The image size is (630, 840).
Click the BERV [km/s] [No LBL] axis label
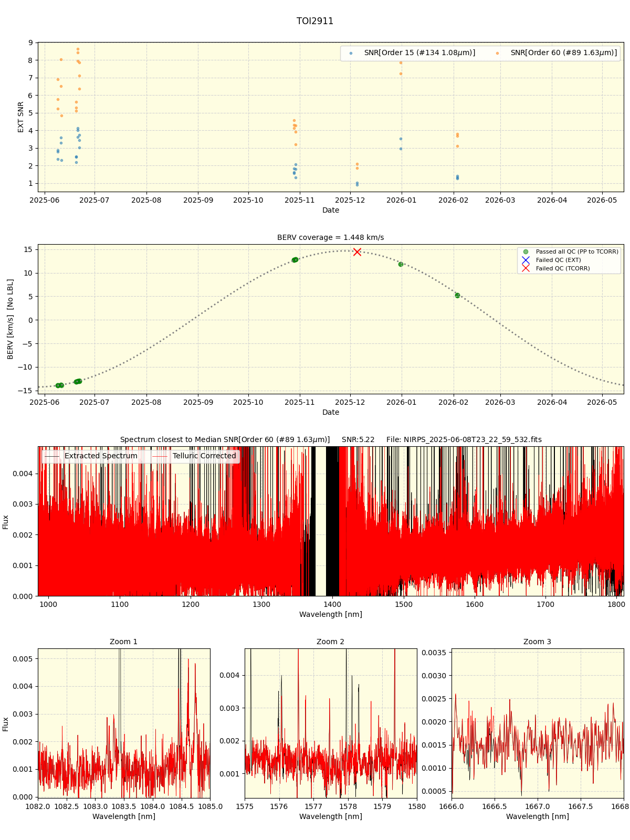10,319
